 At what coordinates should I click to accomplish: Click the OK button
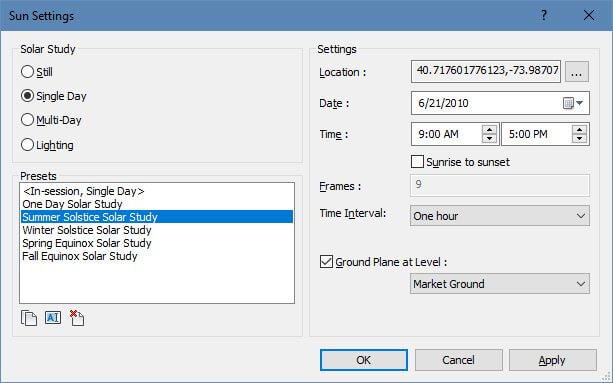point(364,360)
